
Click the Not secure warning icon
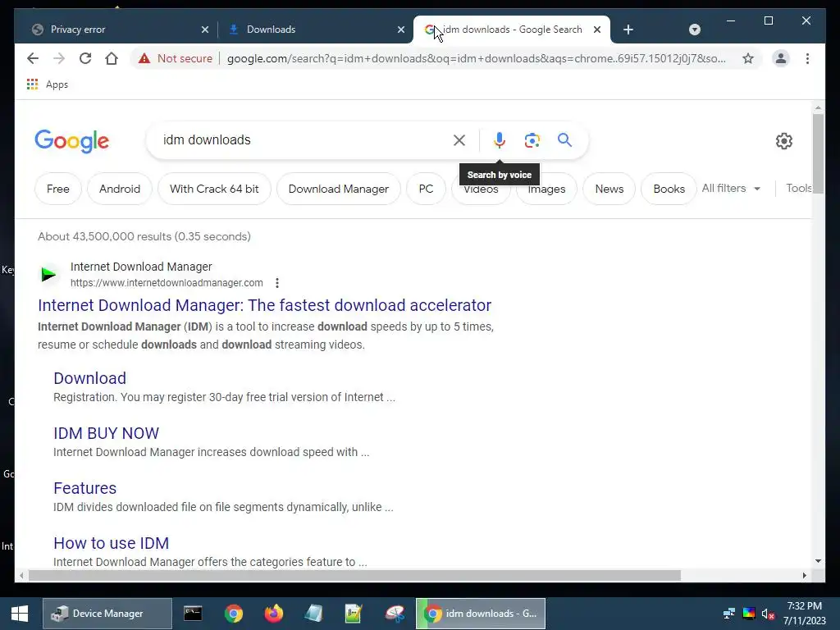pyautogui.click(x=144, y=58)
